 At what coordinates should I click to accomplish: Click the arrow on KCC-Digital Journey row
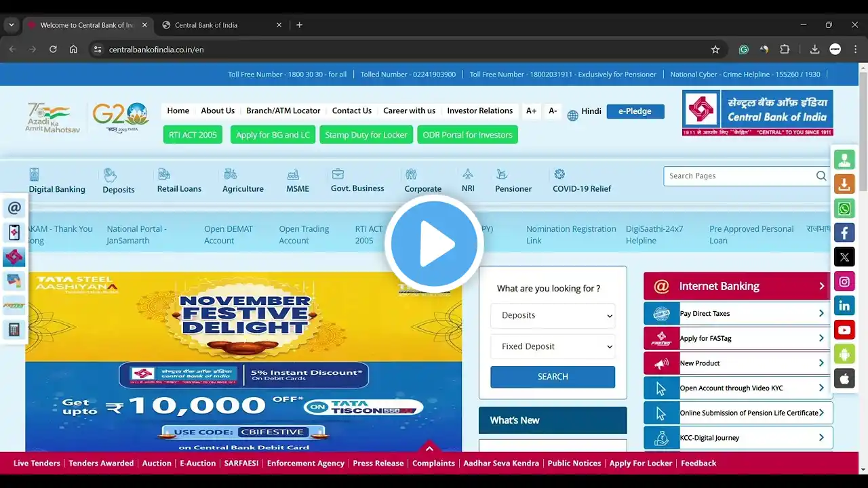(x=821, y=438)
